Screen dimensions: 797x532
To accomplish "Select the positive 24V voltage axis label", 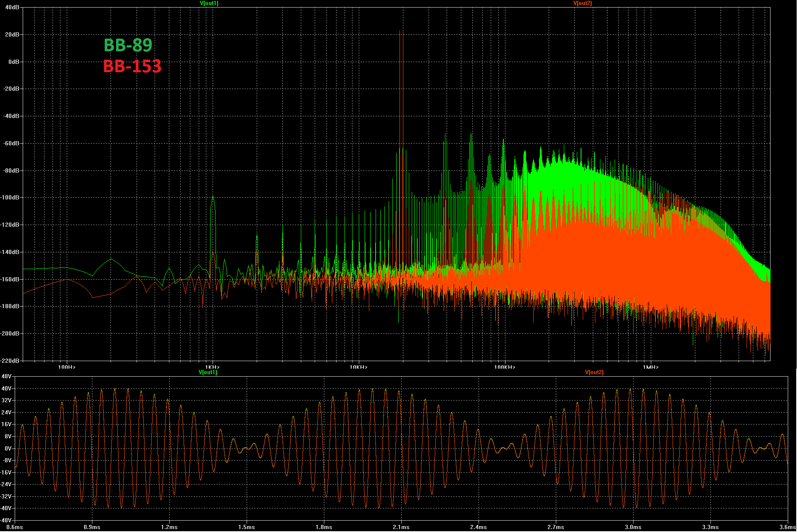I will [7, 413].
